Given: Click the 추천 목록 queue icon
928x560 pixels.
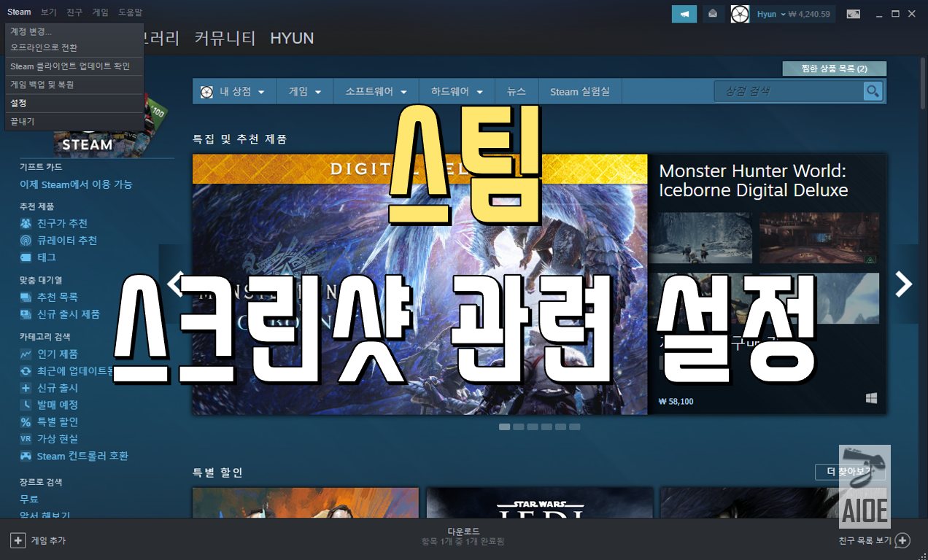Looking at the screenshot, I should click(26, 297).
